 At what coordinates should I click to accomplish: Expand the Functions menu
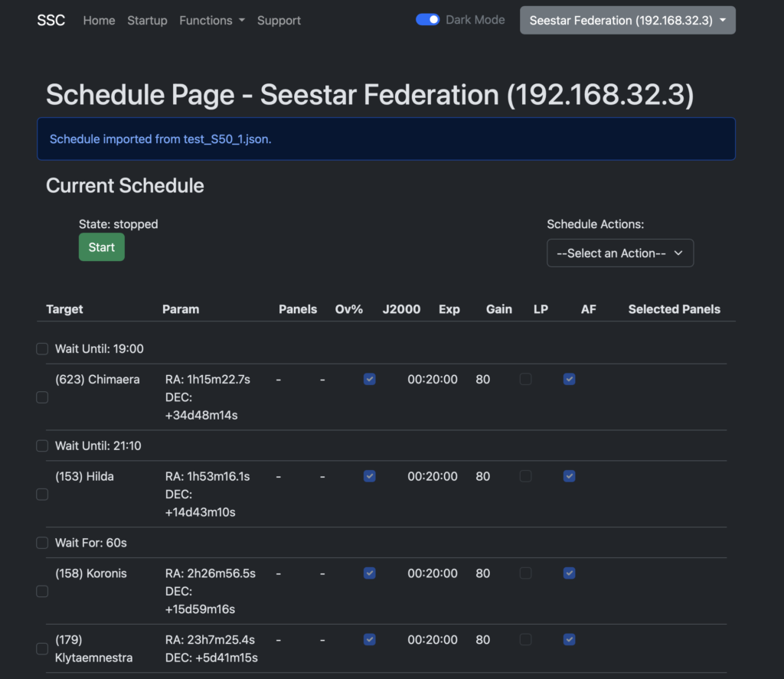pos(211,21)
